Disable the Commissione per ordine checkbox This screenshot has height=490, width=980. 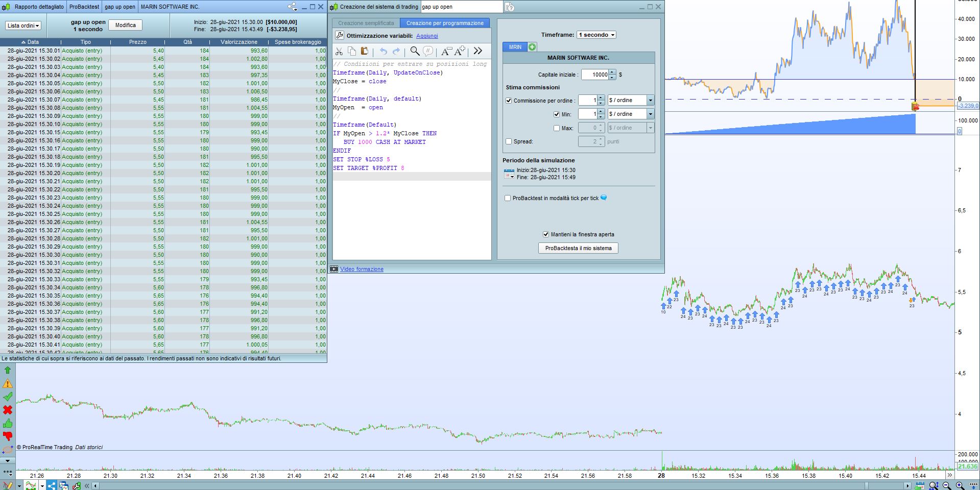tap(509, 101)
